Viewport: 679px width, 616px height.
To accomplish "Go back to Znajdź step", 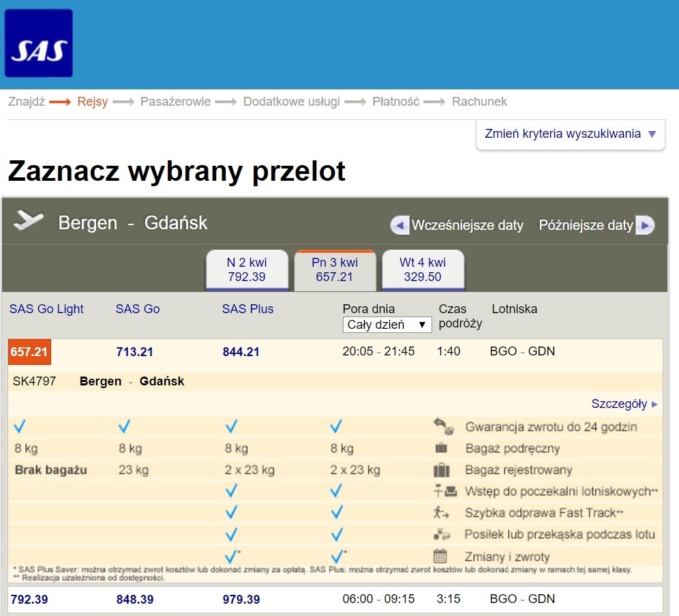I will click(27, 102).
